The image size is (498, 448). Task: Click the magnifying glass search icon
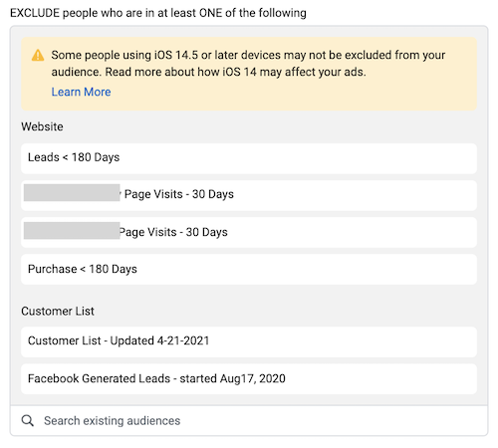tap(28, 420)
